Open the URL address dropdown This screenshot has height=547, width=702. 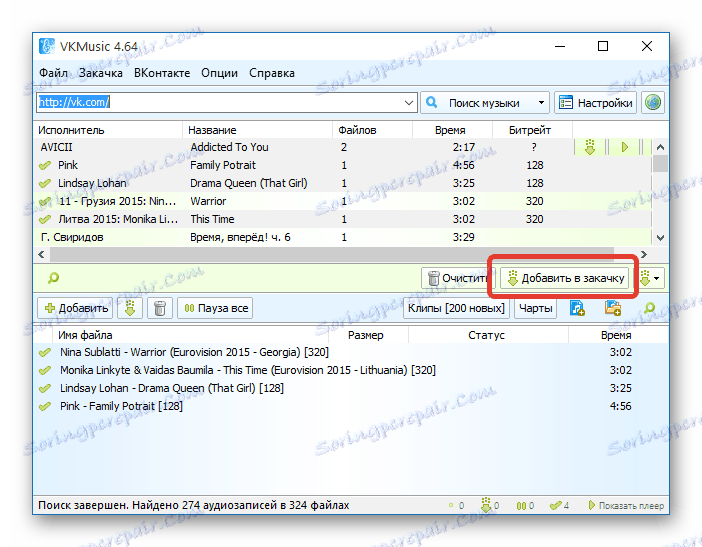(408, 103)
